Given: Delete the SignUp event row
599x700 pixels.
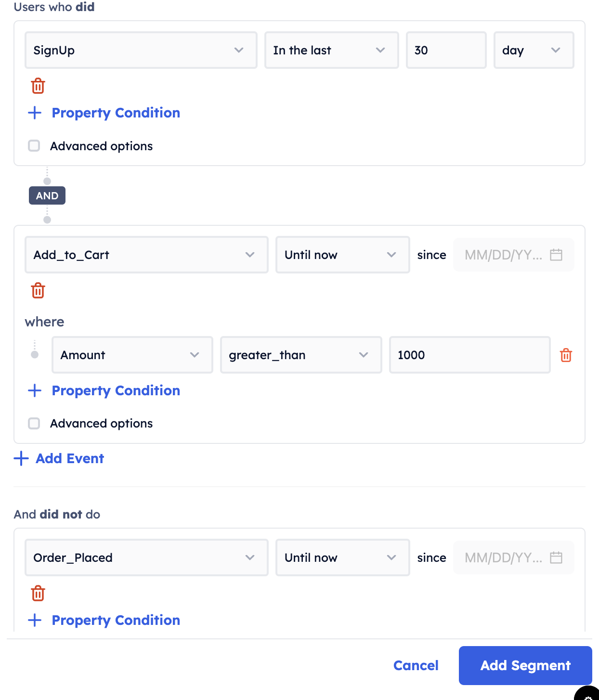Looking at the screenshot, I should [x=38, y=86].
